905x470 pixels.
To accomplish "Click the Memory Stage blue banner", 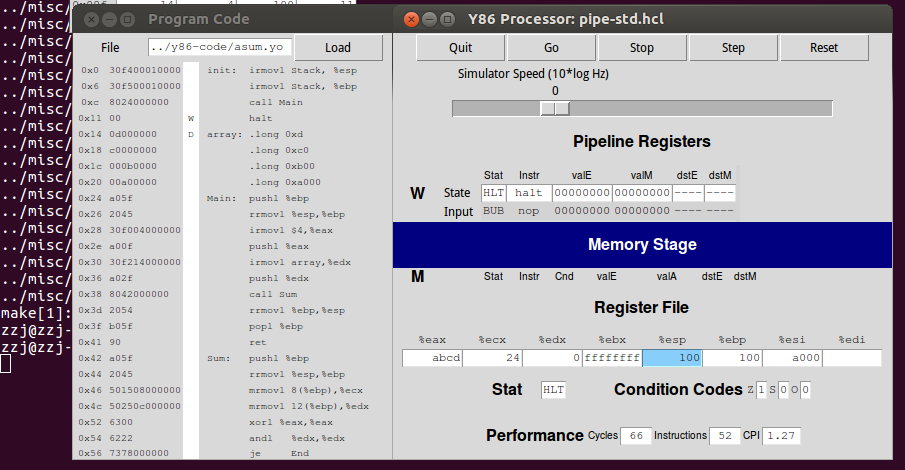I will tap(642, 245).
